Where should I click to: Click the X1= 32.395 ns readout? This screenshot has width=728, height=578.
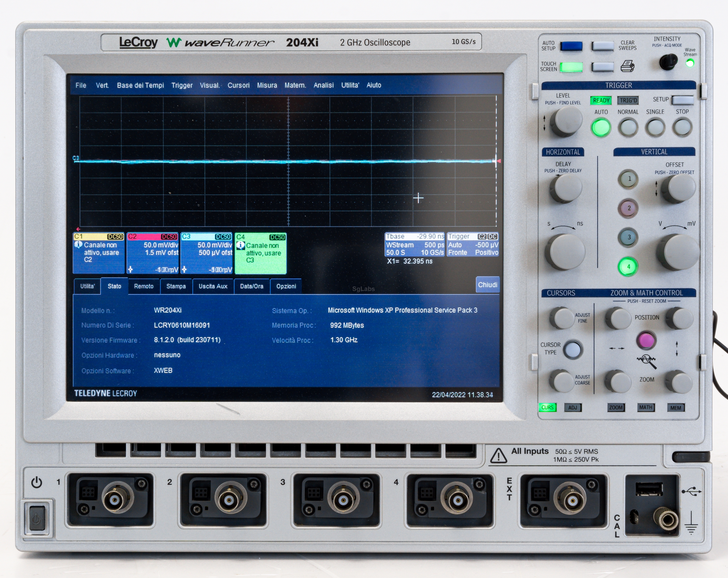410,261
